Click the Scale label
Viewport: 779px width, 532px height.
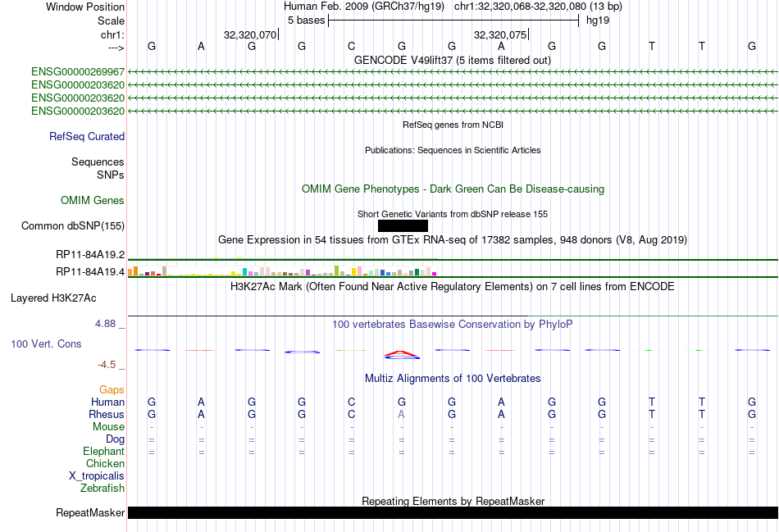pos(111,20)
